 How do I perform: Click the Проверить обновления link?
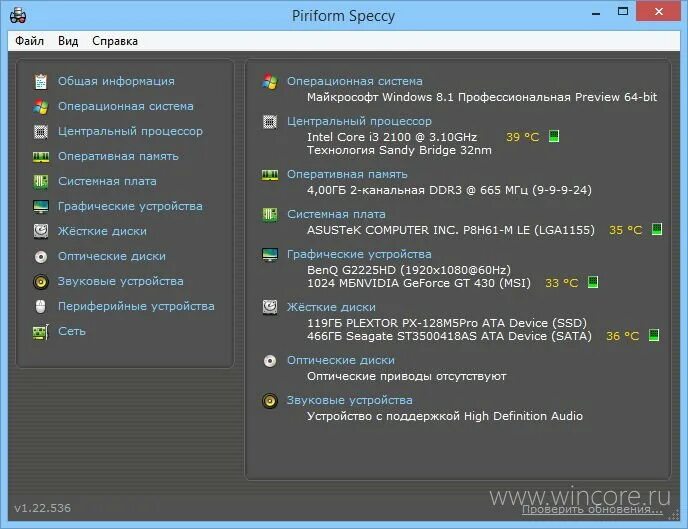click(x=592, y=509)
